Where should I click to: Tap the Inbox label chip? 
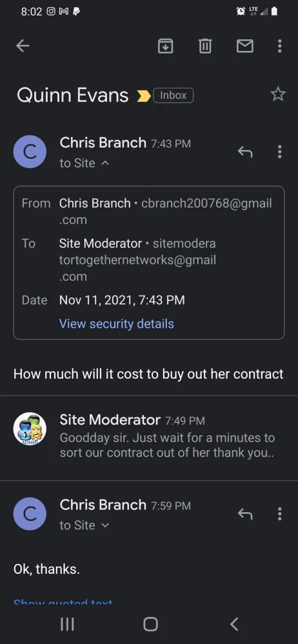click(174, 95)
